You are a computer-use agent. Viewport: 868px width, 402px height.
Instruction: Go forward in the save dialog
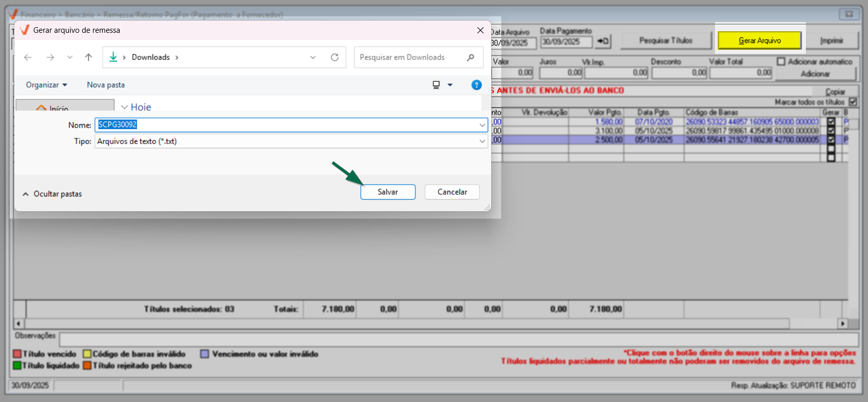tap(50, 57)
